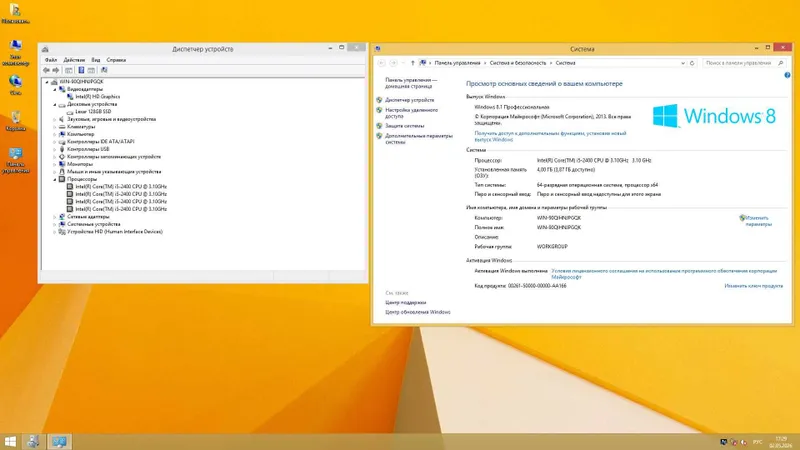
Task: Open Центр обновления Windows link
Action: click(x=418, y=312)
